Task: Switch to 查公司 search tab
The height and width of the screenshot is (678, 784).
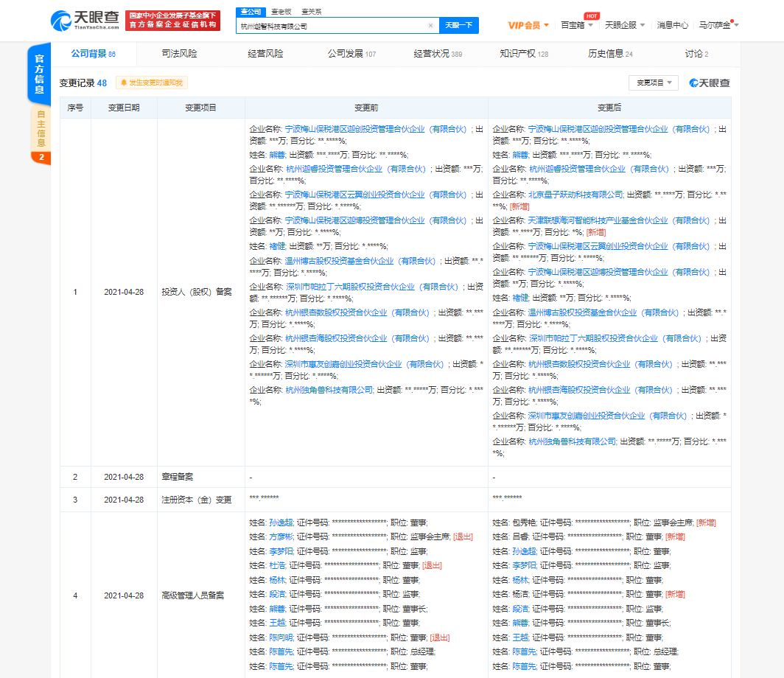Action: tap(251, 12)
